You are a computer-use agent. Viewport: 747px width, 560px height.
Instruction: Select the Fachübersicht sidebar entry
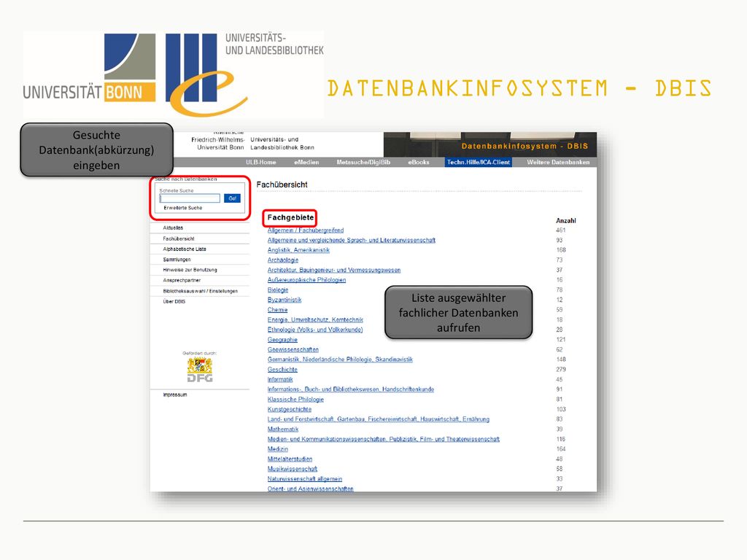pyautogui.click(x=179, y=238)
